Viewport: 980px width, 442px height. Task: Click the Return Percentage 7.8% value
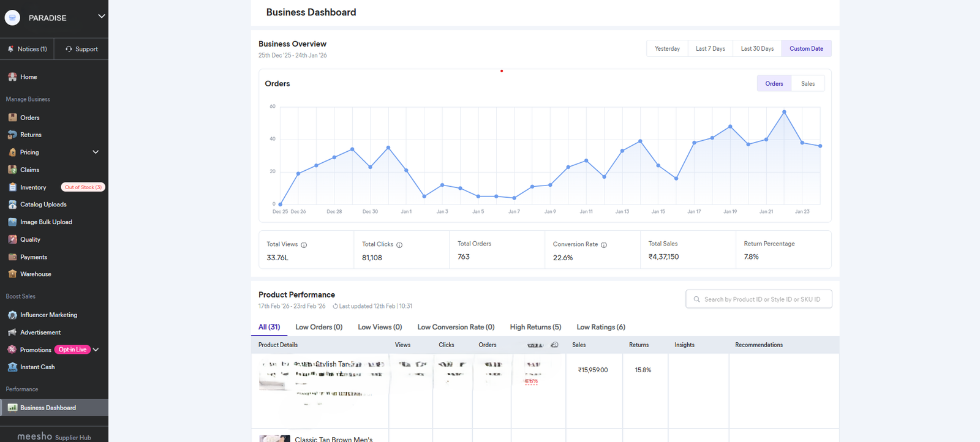pyautogui.click(x=751, y=257)
